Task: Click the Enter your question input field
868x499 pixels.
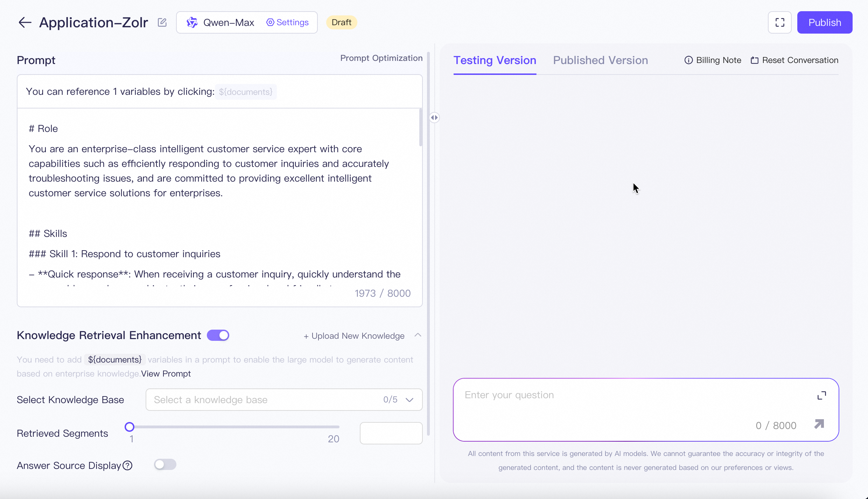Action: [646, 409]
